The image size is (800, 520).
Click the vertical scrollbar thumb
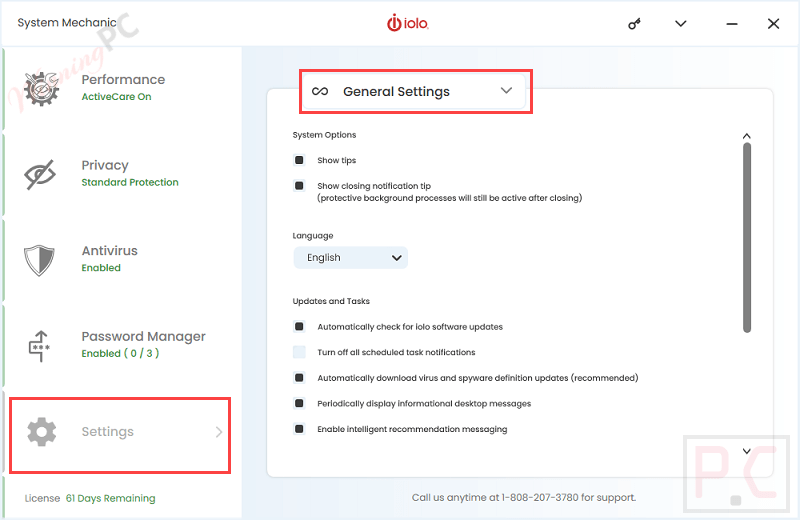pos(747,238)
